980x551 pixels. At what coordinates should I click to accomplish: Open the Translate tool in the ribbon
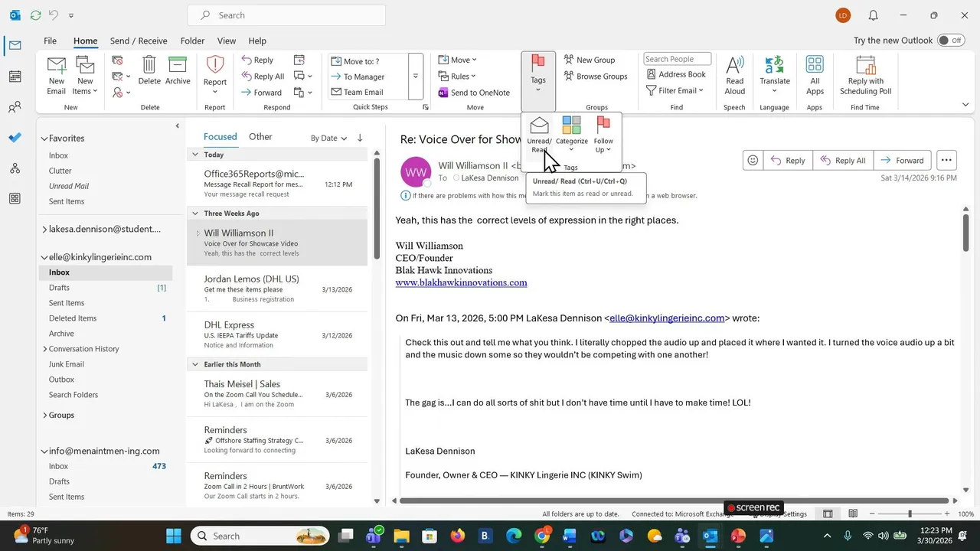tap(775, 75)
